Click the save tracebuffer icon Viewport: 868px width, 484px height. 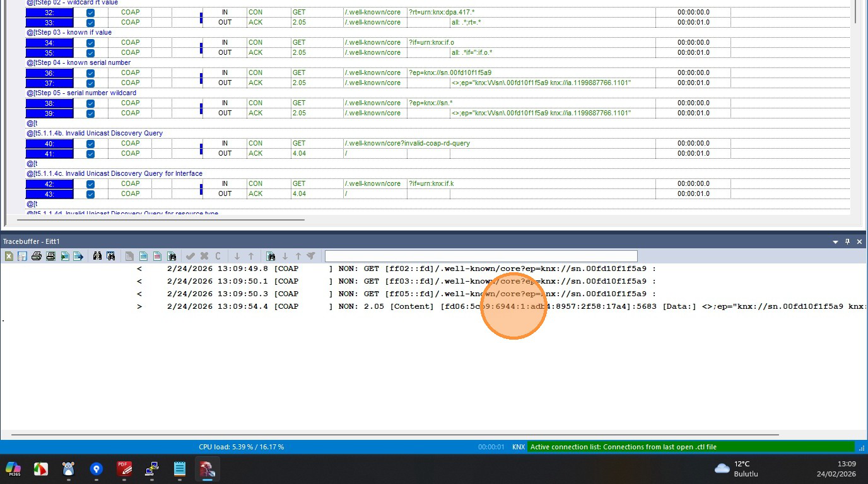coord(22,256)
